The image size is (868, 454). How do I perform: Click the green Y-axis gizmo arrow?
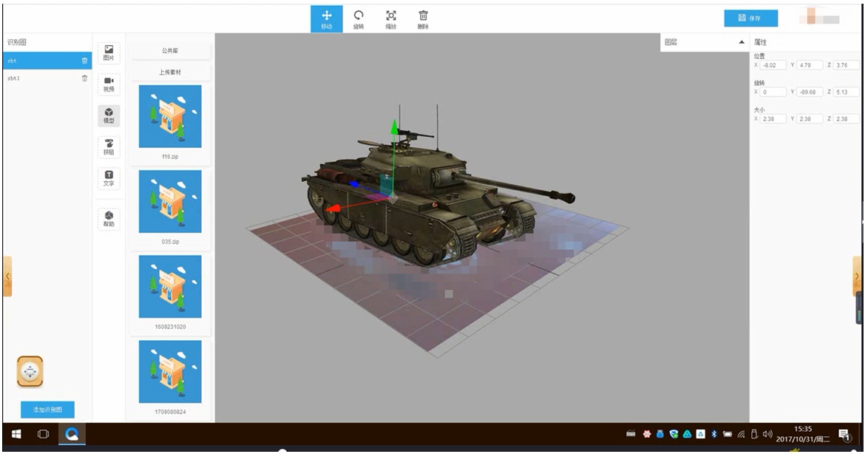pos(393,127)
